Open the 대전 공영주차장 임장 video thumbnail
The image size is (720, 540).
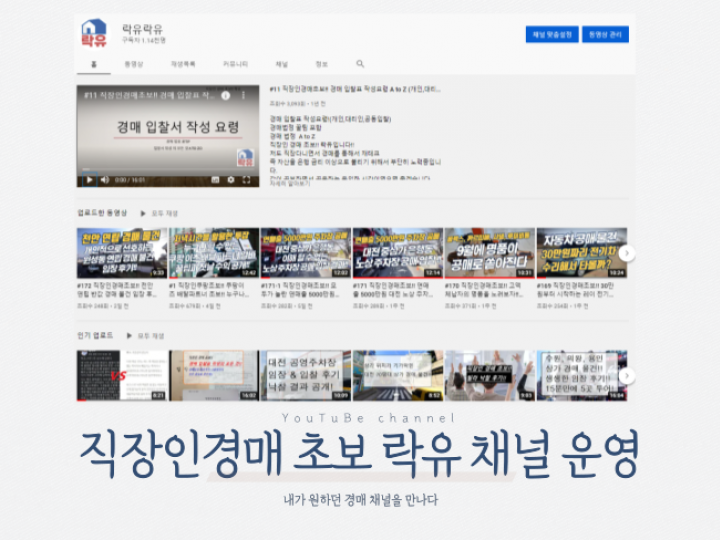pos(304,375)
